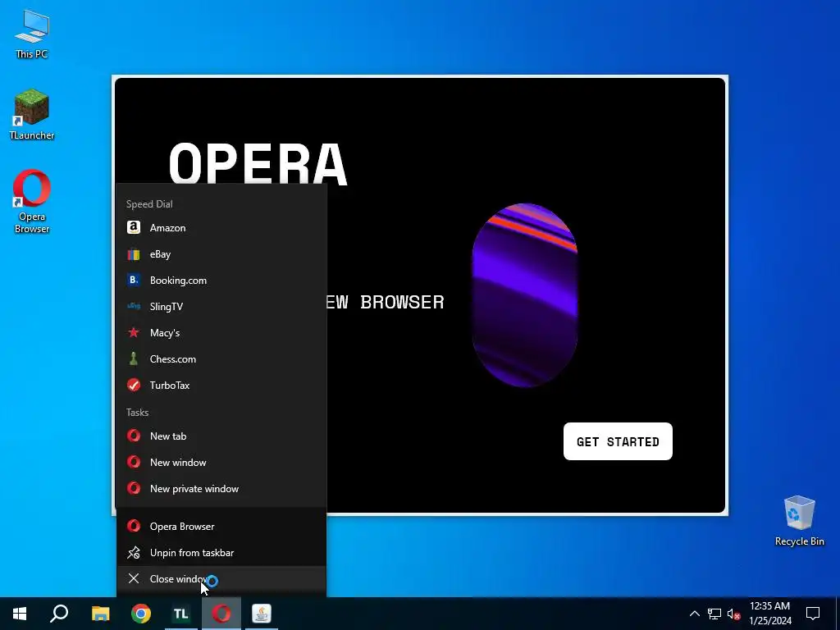Viewport: 840px width, 630px height.
Task: Open Amazon from the Speed Dial list
Action: [x=221, y=228]
